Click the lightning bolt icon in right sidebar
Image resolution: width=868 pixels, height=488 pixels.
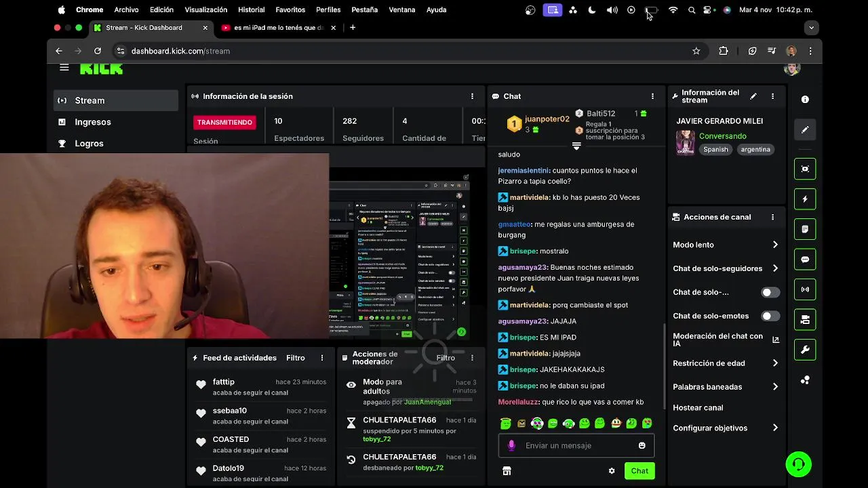click(x=805, y=199)
